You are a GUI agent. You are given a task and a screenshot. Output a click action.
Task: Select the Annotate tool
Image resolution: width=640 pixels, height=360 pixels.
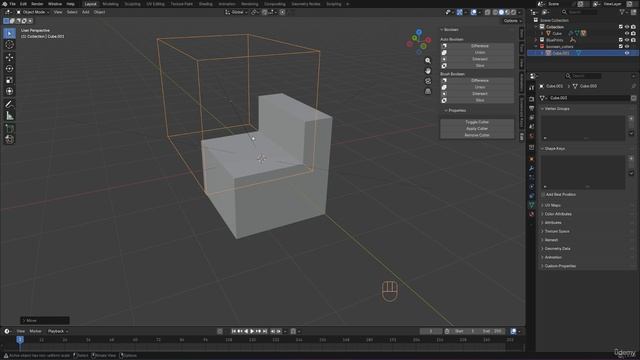(x=9, y=104)
